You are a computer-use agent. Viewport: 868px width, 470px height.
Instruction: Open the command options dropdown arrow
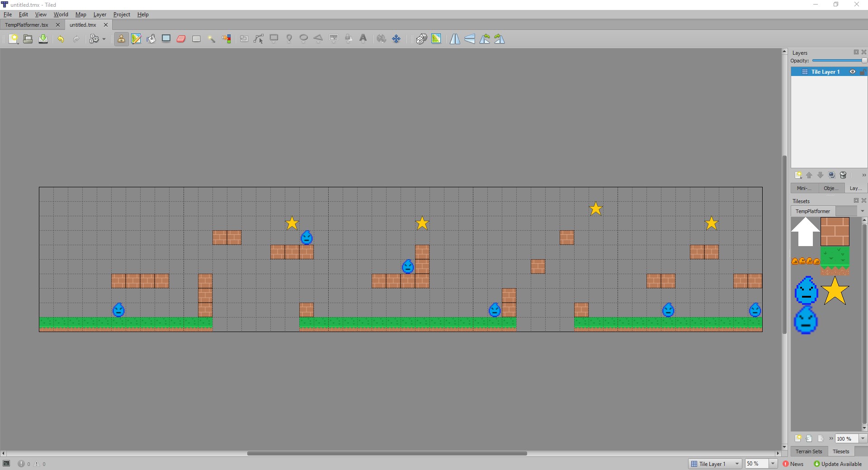click(x=104, y=39)
